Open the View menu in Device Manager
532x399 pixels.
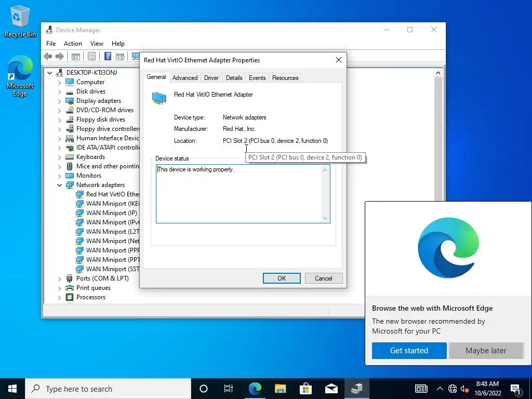click(97, 44)
